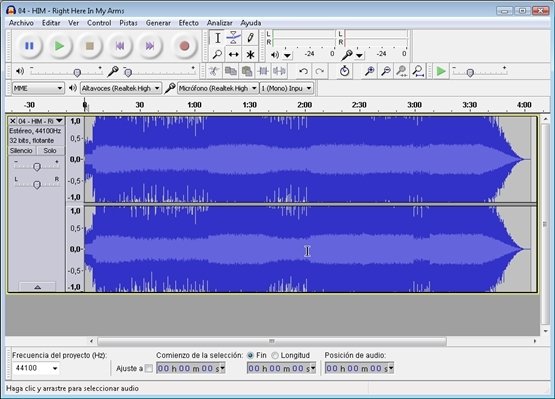Image resolution: width=555 pixels, height=399 pixels.
Task: Open the Efecto menu
Action: (188, 23)
